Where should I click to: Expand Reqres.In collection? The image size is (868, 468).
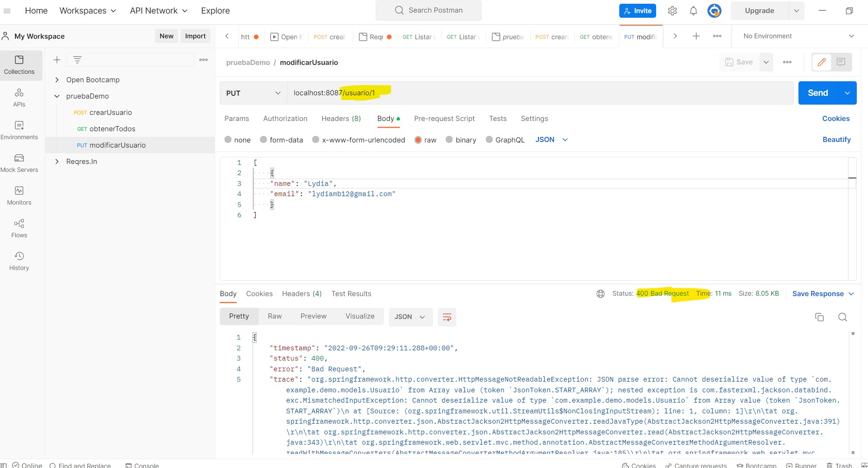tap(57, 162)
